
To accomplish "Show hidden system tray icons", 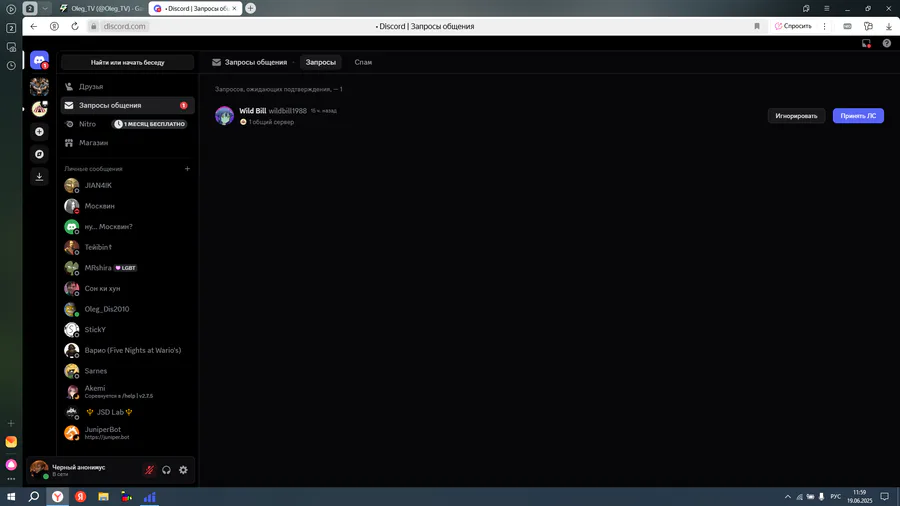I will click(788, 497).
